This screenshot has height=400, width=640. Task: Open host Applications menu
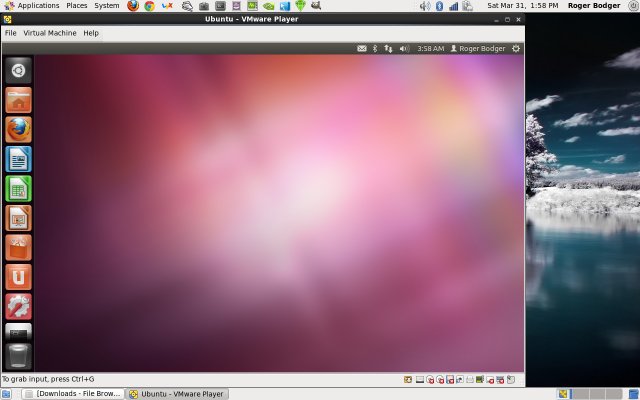pyautogui.click(x=32, y=6)
